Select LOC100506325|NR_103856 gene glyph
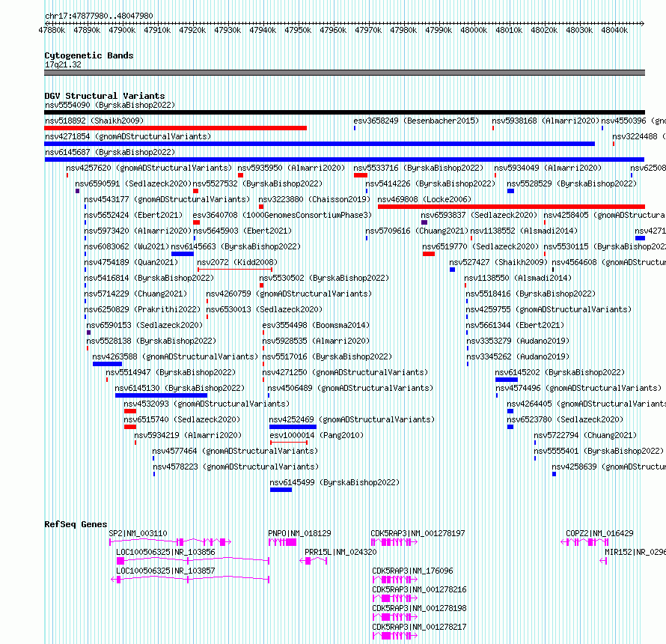The image size is (666, 644). (193, 561)
